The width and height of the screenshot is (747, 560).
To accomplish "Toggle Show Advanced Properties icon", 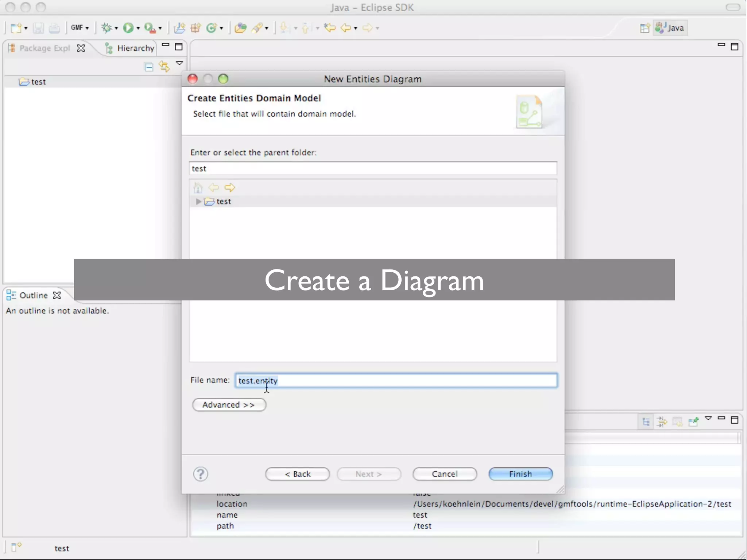I will [x=662, y=422].
